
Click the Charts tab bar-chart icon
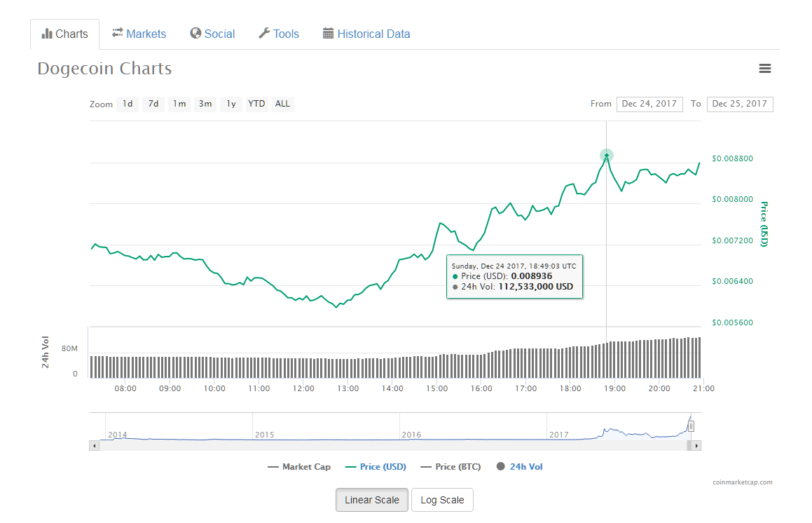pyautogui.click(x=47, y=34)
